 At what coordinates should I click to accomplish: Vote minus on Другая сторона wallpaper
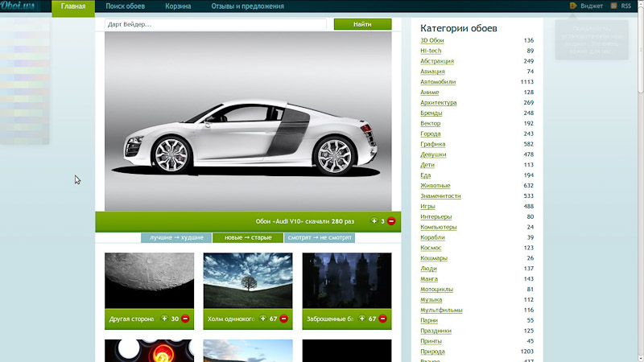point(185,319)
